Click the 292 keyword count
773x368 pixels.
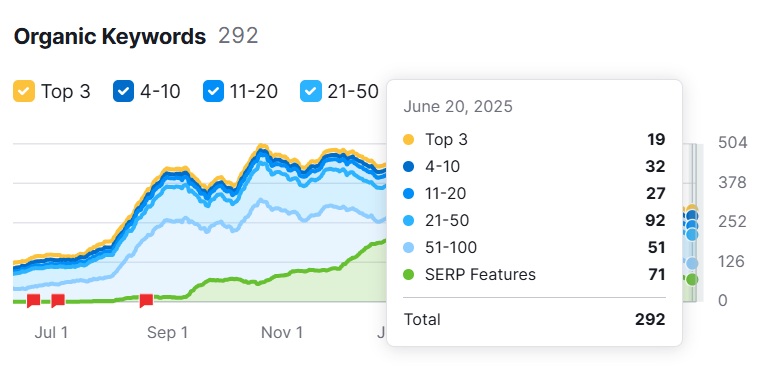[x=238, y=36]
